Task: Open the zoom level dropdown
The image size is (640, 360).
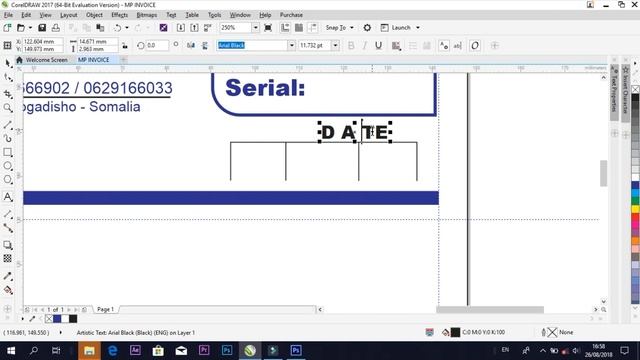Action: [255, 28]
